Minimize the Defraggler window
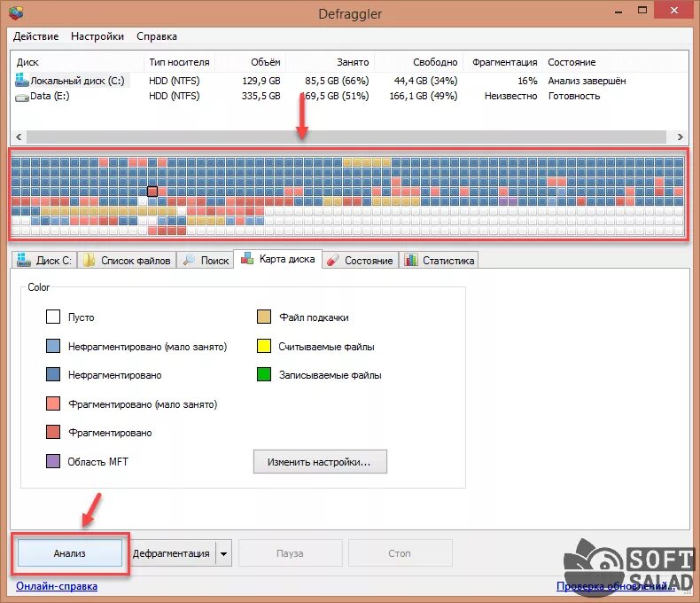This screenshot has height=603, width=700. click(x=618, y=12)
